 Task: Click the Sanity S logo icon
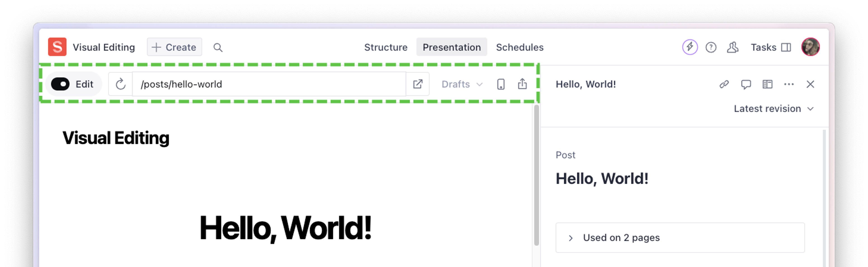click(57, 47)
